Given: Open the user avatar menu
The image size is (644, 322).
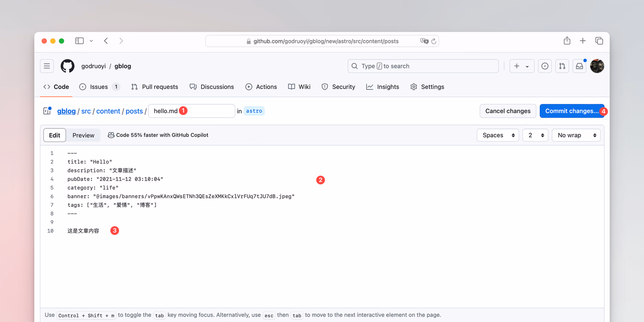Looking at the screenshot, I should click(597, 66).
